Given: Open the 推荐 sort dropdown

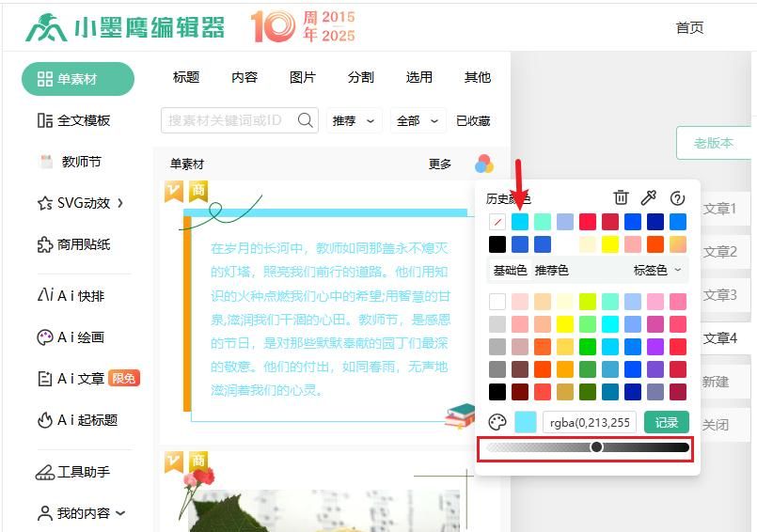Looking at the screenshot, I should tap(354, 120).
